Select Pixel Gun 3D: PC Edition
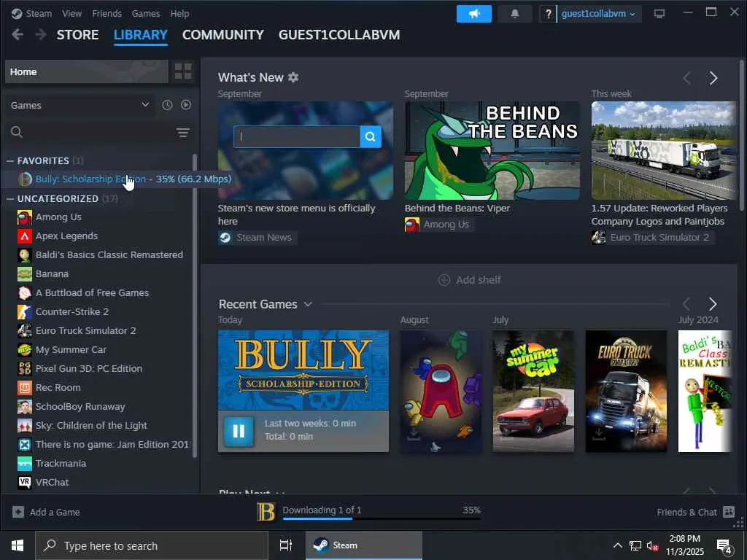The height and width of the screenshot is (560, 747). (88, 368)
